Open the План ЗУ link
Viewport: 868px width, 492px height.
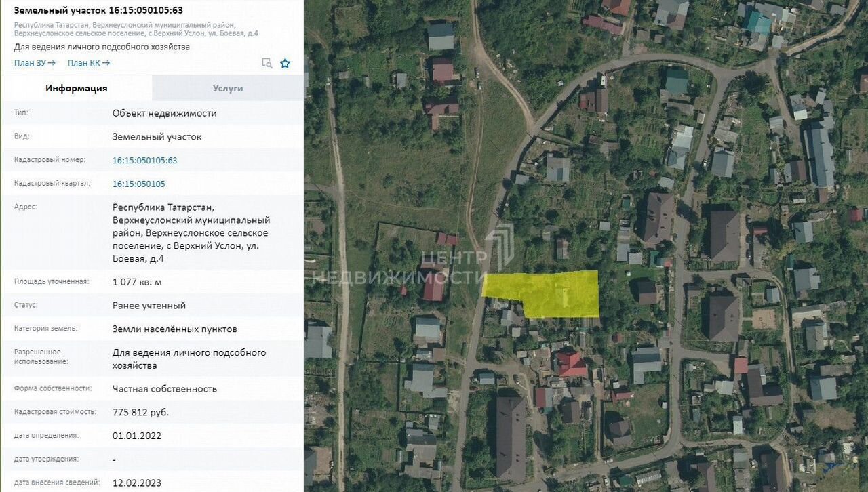click(35, 63)
